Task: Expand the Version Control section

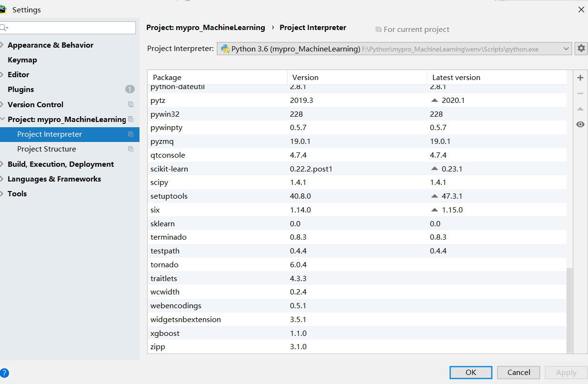Action: [3, 104]
